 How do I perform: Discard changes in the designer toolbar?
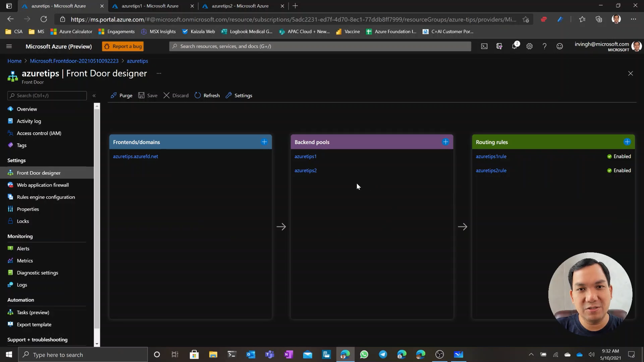tap(176, 96)
